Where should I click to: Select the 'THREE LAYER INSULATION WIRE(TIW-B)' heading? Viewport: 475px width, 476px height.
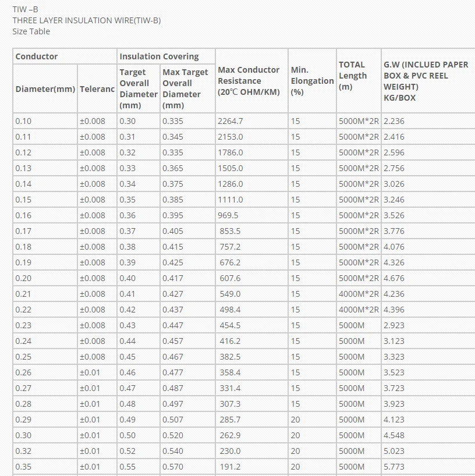(x=87, y=20)
